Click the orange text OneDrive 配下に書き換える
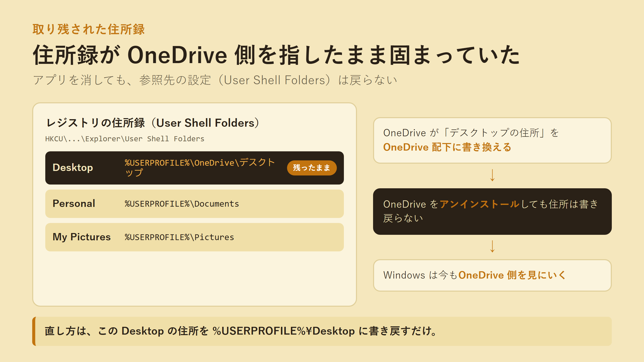Image resolution: width=644 pixels, height=362 pixels. 447,147
